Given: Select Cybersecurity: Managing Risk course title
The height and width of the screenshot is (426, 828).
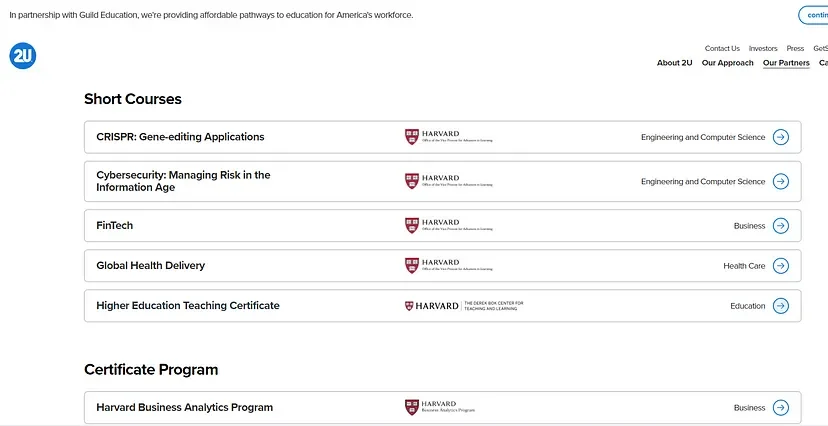Looking at the screenshot, I should point(183,181).
